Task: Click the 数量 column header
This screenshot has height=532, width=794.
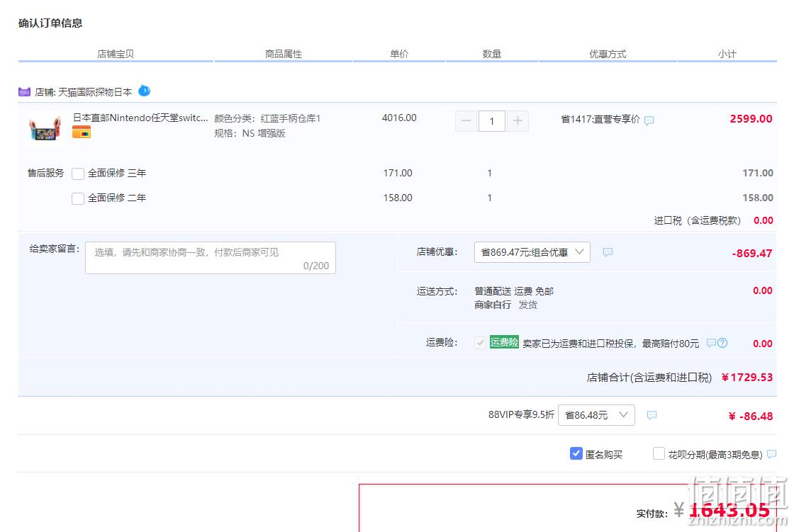Action: point(492,54)
